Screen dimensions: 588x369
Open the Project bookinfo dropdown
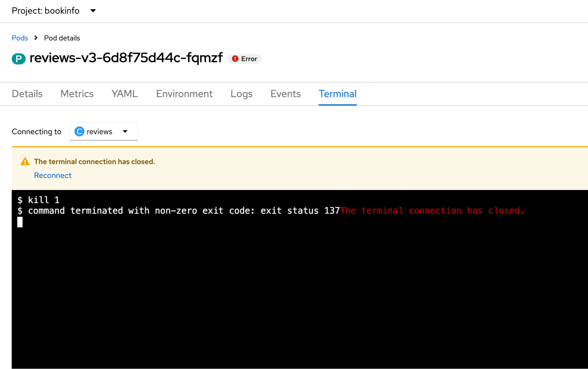(46, 11)
